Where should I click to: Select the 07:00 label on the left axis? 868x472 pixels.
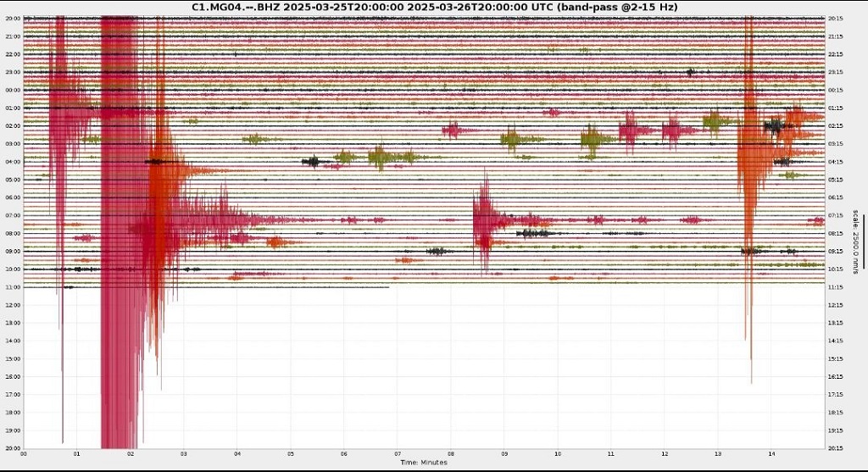tap(14, 215)
